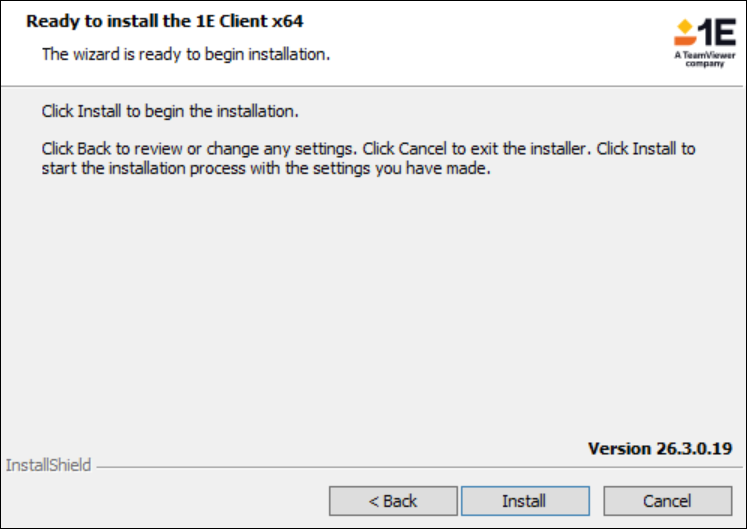Click the Install button
Screen dimensions: 747x529
pos(524,501)
